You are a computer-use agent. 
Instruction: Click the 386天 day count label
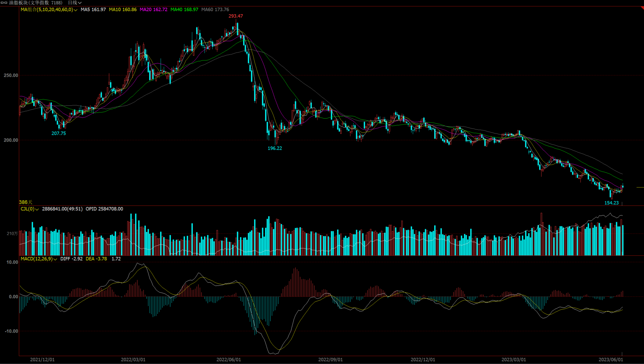26,202
